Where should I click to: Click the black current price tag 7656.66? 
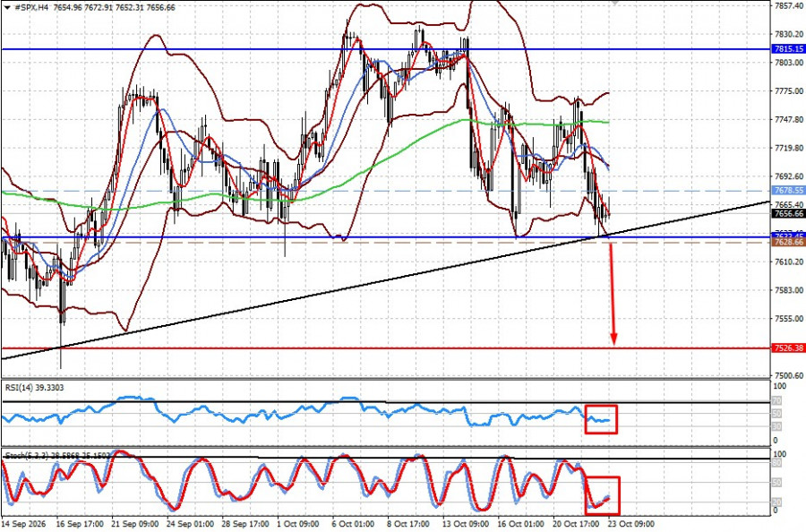tap(788, 213)
